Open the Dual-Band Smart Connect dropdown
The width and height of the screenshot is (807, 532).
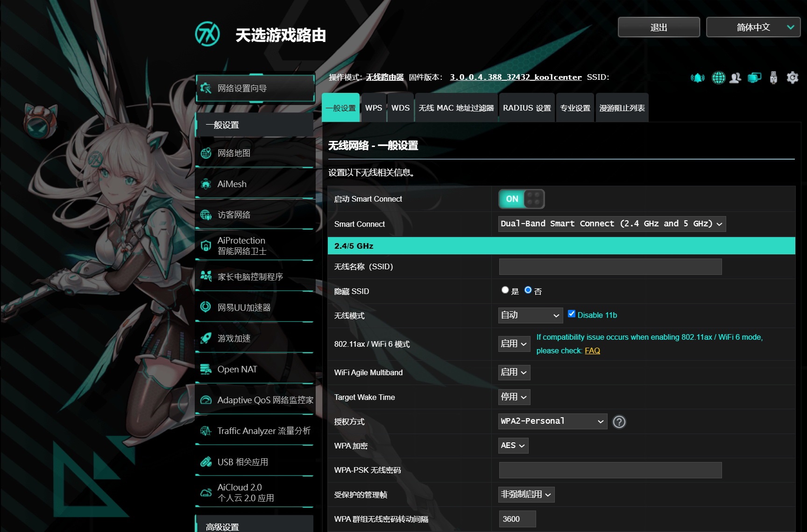coord(612,224)
